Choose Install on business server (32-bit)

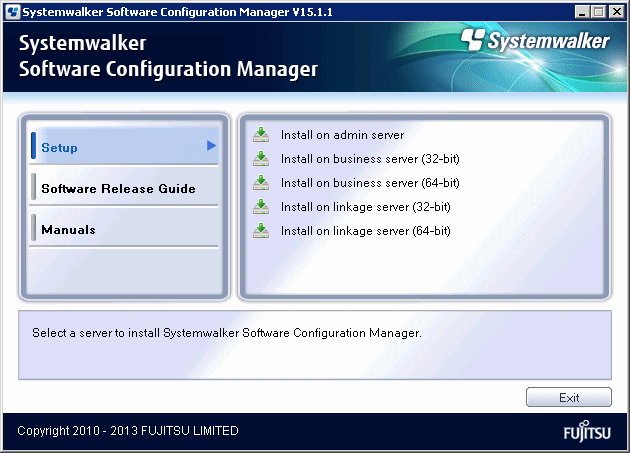click(370, 159)
